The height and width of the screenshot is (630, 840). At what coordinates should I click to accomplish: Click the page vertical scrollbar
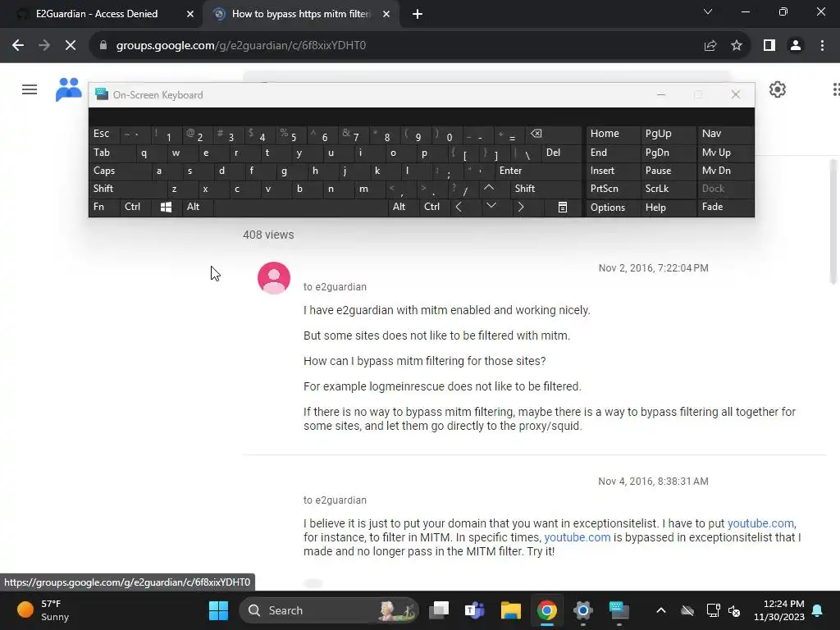pyautogui.click(x=833, y=222)
